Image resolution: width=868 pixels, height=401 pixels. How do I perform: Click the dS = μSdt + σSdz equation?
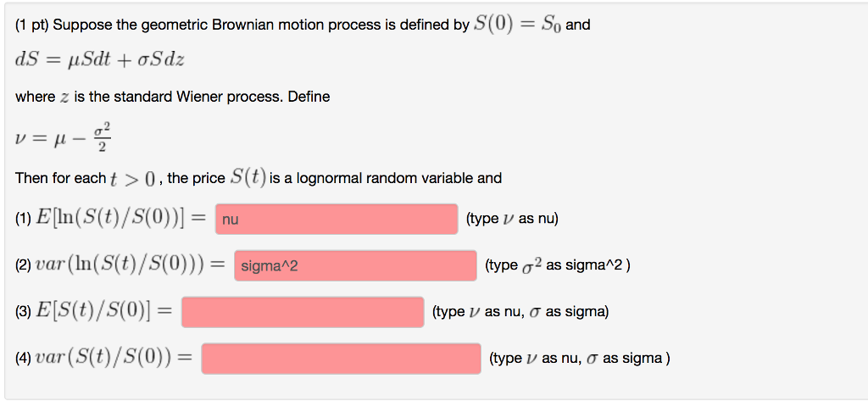(x=100, y=60)
